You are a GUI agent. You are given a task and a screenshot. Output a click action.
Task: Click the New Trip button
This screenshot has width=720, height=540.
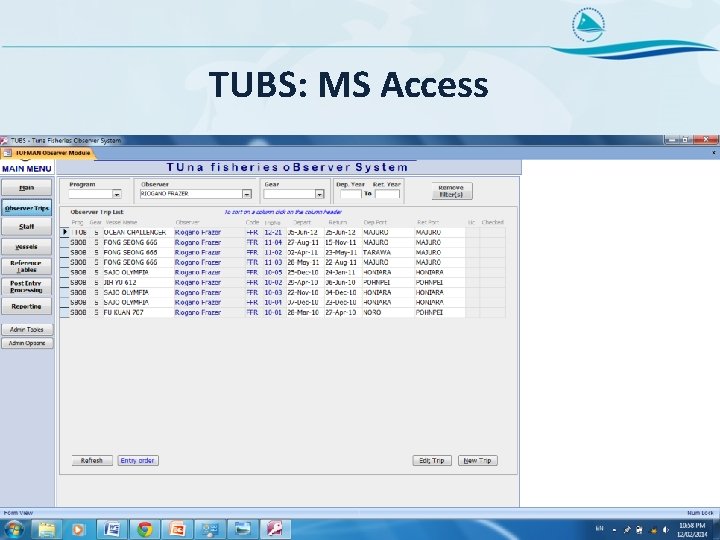(x=478, y=461)
